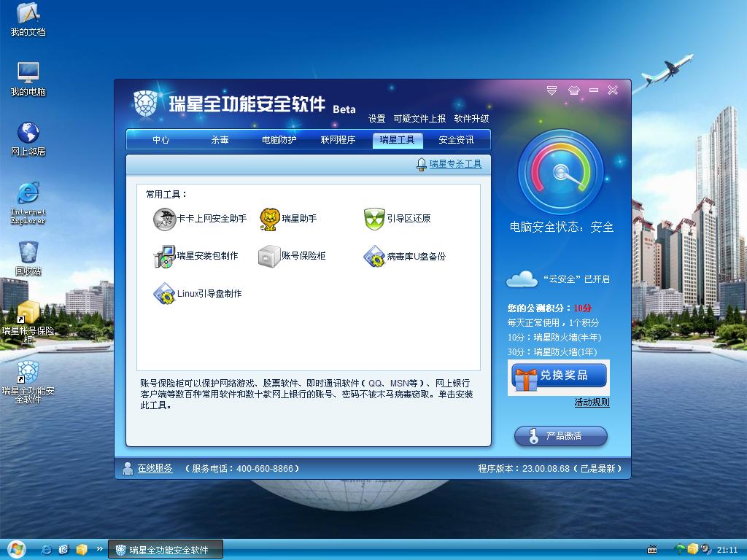Image resolution: width=747 pixels, height=560 pixels.
Task: Click the Start button orb
Action: pyautogui.click(x=16, y=550)
